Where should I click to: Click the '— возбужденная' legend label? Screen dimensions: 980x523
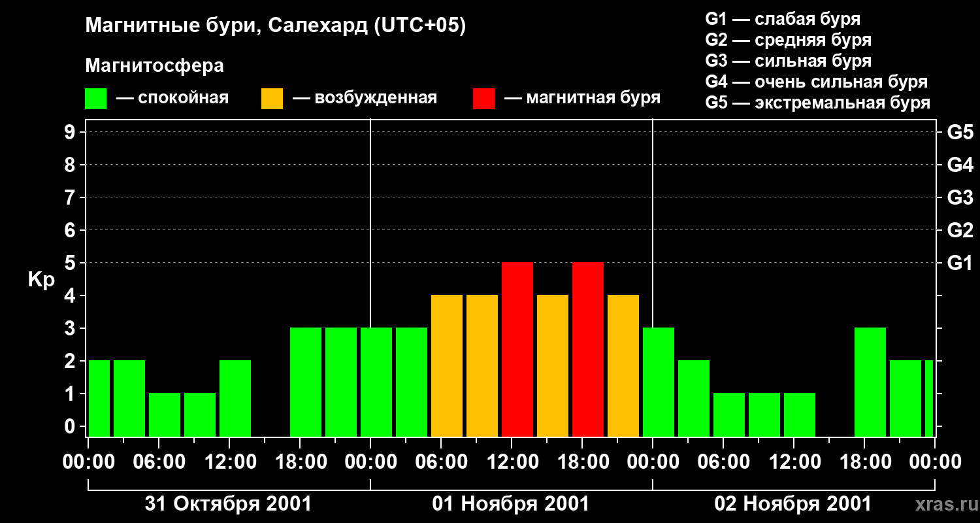365,98
